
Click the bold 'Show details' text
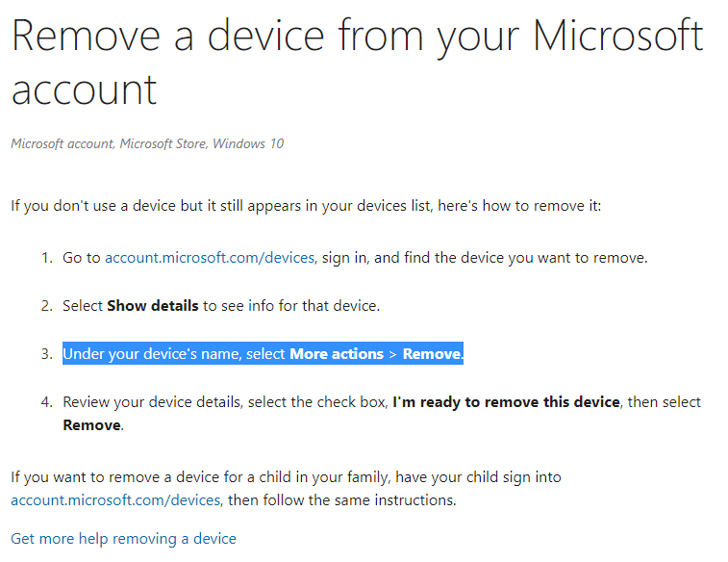tap(153, 306)
